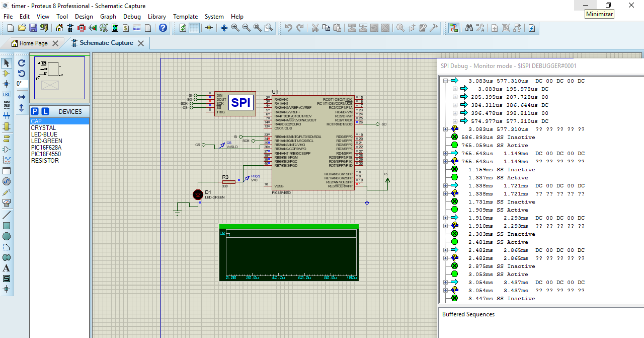The width and height of the screenshot is (644, 338).
Task: Rotate clockwise with the curved arrow
Action: [22, 63]
